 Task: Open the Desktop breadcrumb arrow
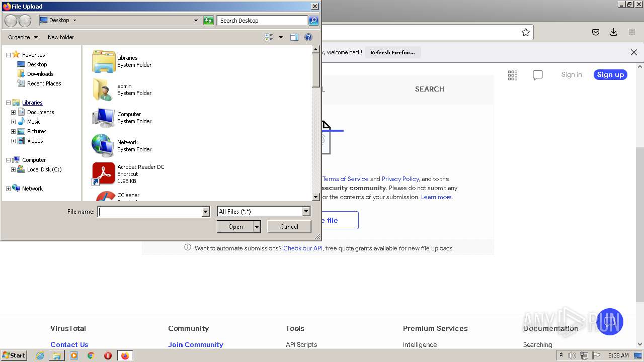pyautogui.click(x=75, y=21)
